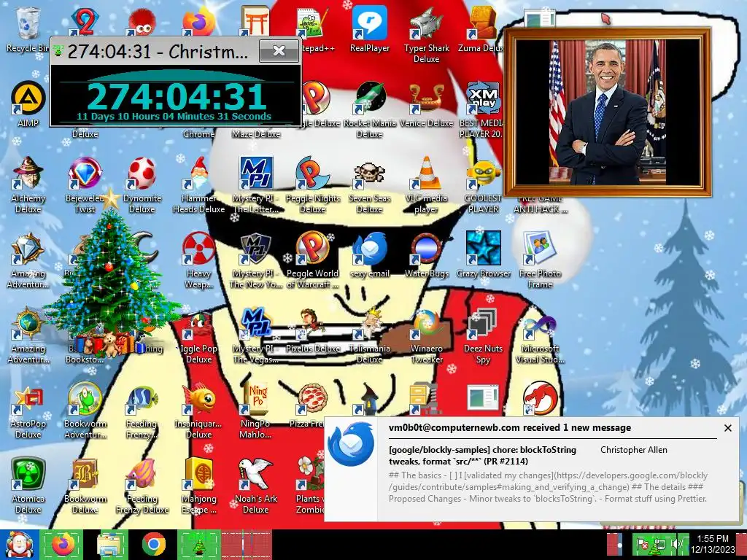The height and width of the screenshot is (560, 747).
Task: Select the Heavy Weapon shortcut
Action: [198, 260]
